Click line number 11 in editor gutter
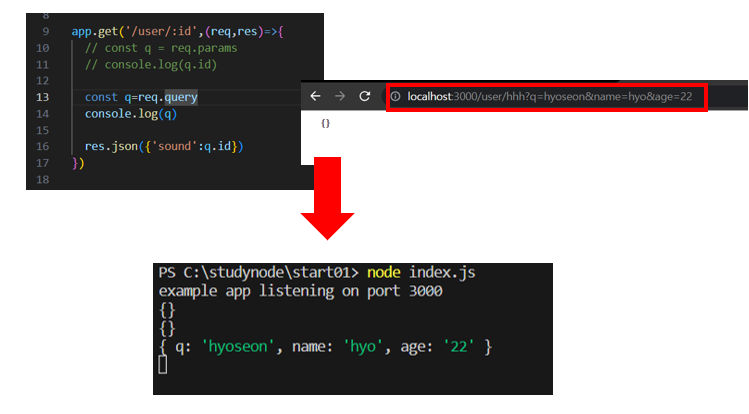This screenshot has width=749, height=414. pyautogui.click(x=43, y=64)
